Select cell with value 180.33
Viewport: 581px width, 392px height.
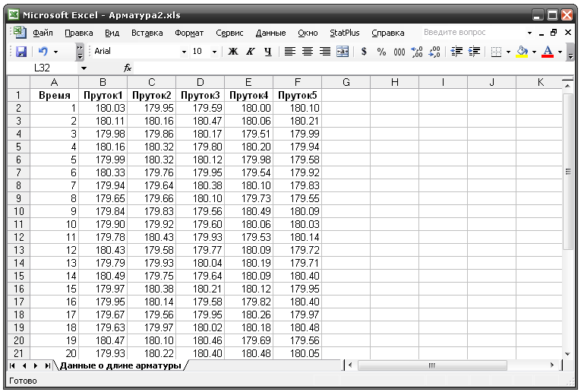(x=103, y=172)
